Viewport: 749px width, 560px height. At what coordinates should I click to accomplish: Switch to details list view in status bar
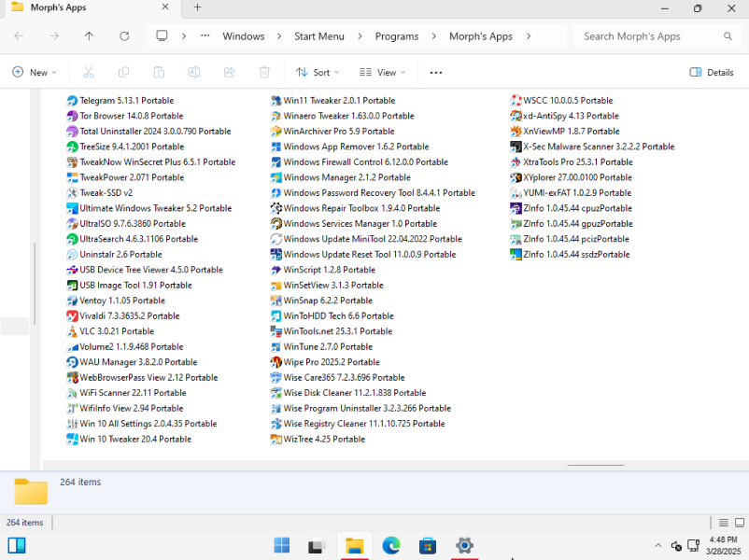point(724,523)
